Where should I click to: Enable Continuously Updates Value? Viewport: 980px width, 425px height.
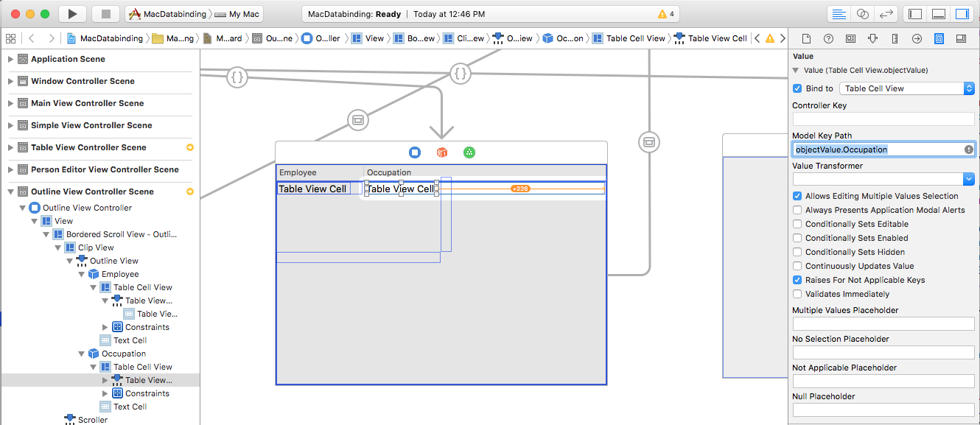(797, 266)
